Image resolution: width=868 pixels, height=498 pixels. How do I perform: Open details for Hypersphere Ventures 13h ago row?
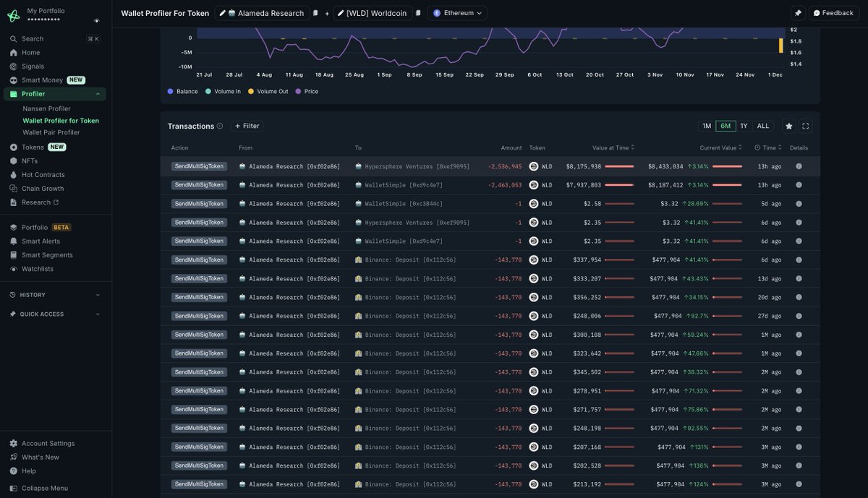pyautogui.click(x=799, y=166)
